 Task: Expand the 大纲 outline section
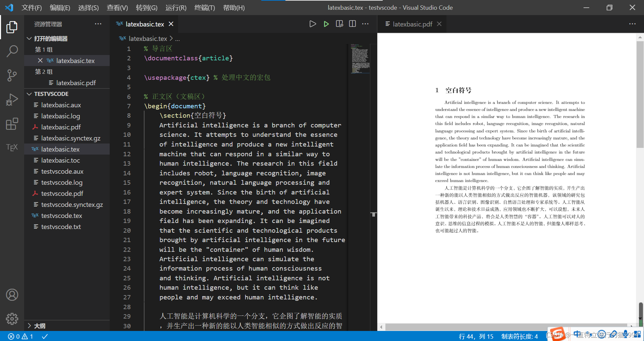point(29,326)
